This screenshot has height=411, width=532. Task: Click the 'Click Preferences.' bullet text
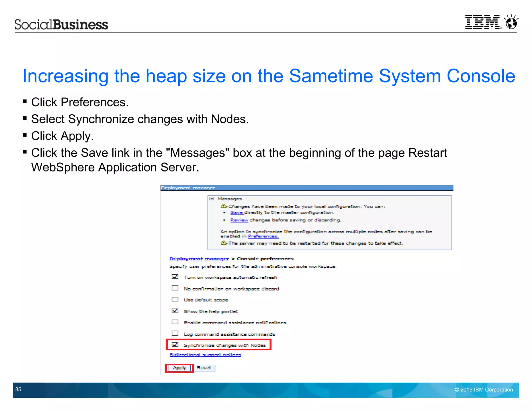pyautogui.click(x=80, y=102)
